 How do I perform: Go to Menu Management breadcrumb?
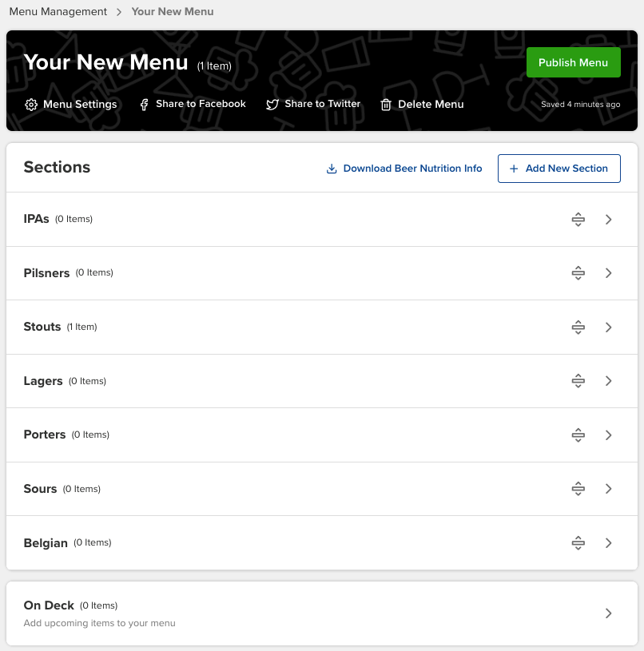58,11
